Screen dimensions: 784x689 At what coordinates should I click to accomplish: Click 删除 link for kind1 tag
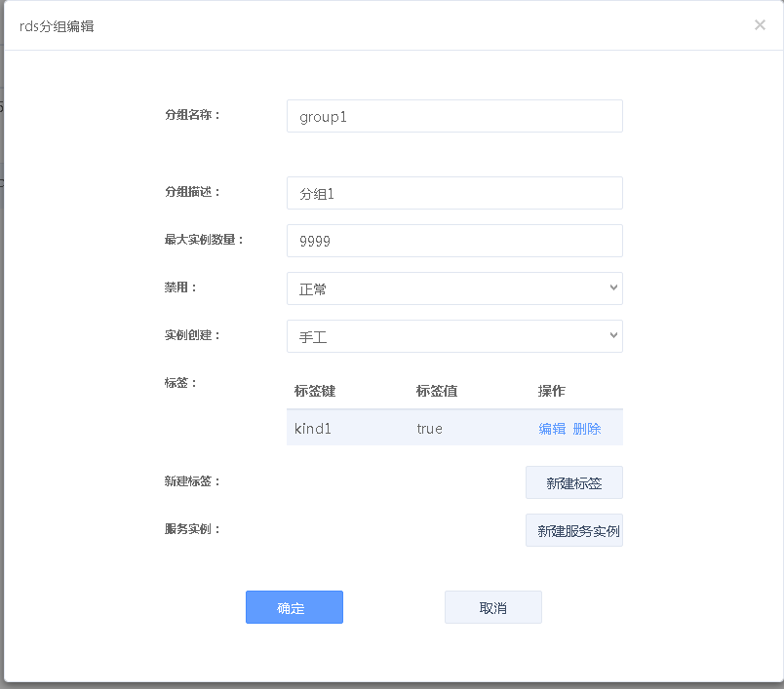[x=587, y=428]
